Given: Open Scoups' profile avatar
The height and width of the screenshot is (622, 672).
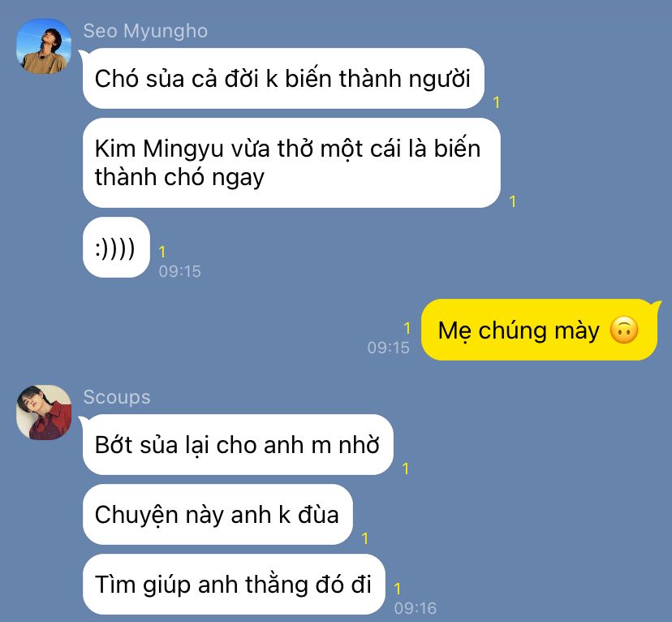Looking at the screenshot, I should [x=44, y=412].
